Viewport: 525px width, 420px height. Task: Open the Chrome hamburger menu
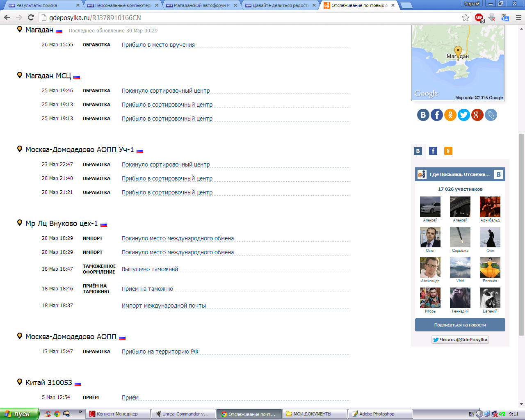pos(518,18)
